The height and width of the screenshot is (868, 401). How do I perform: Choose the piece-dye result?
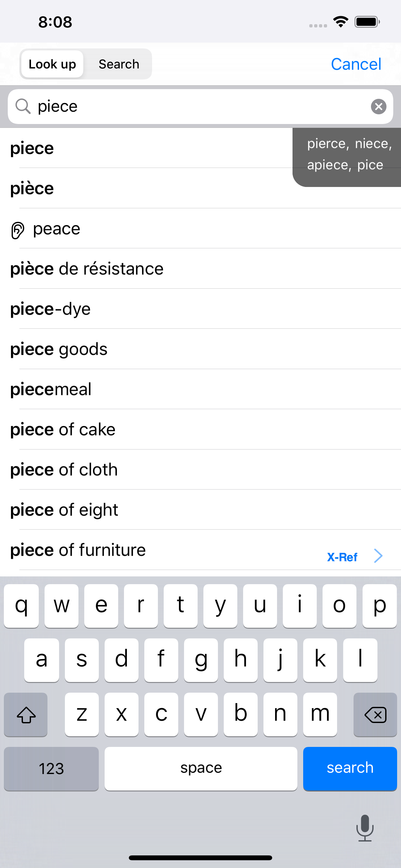tap(50, 309)
